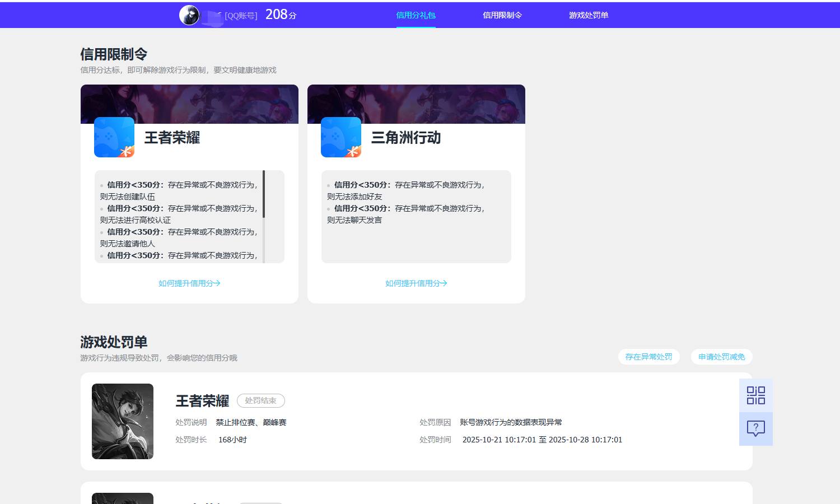The height and width of the screenshot is (504, 840).
Task: Click 则无法邀请他人 restriction text
Action: point(128,244)
